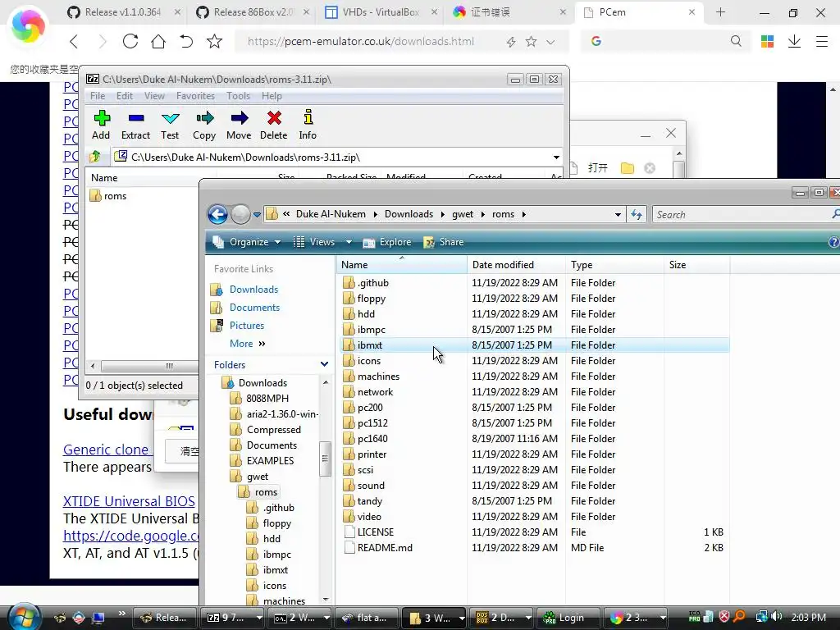The width and height of the screenshot is (840, 630).
Task: Click the Explorer Search field
Action: click(x=742, y=214)
